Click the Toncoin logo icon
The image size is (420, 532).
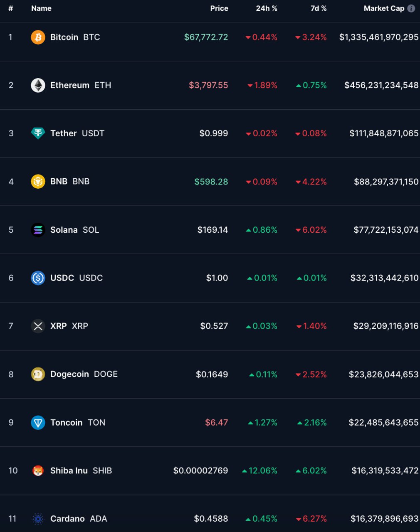(x=38, y=422)
